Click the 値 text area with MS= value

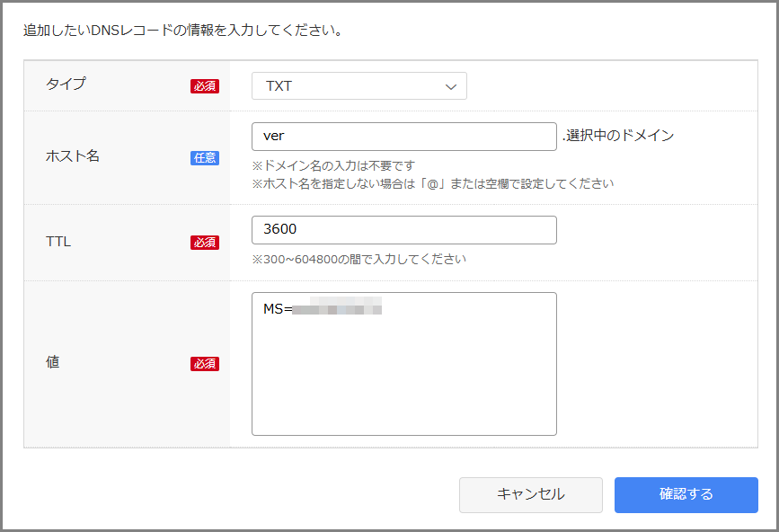[x=403, y=364]
